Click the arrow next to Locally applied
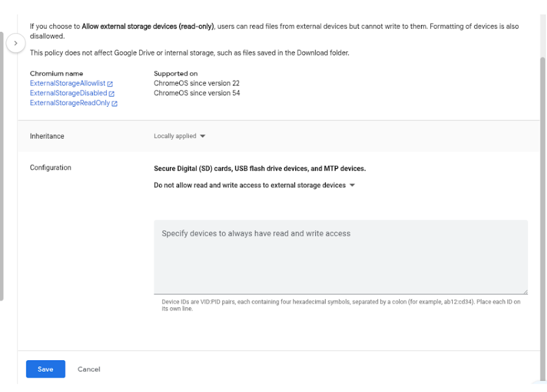This screenshot has width=547, height=392. pyautogui.click(x=203, y=136)
